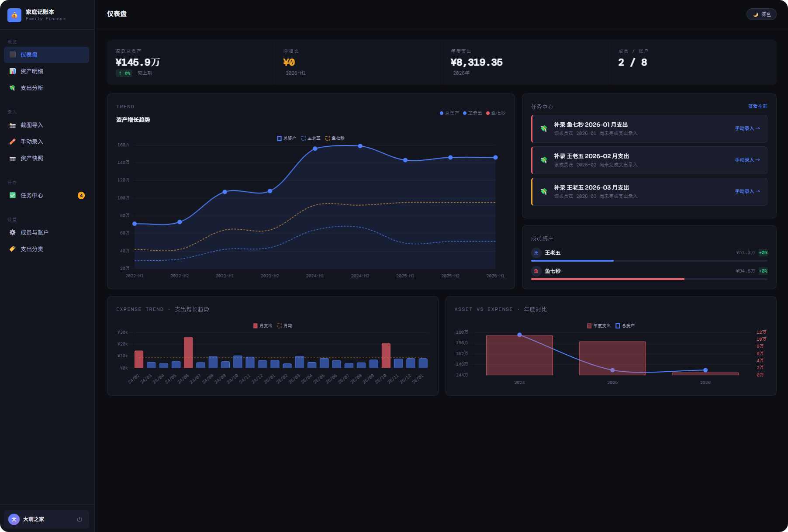Click 王老五 asset progress bar
Viewport: 788px width, 532px height.
pyautogui.click(x=649, y=261)
